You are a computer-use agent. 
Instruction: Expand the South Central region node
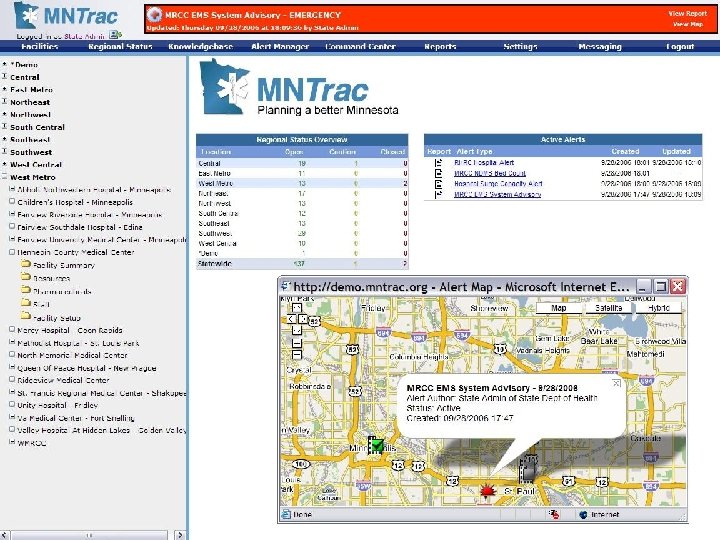click(x=5, y=127)
